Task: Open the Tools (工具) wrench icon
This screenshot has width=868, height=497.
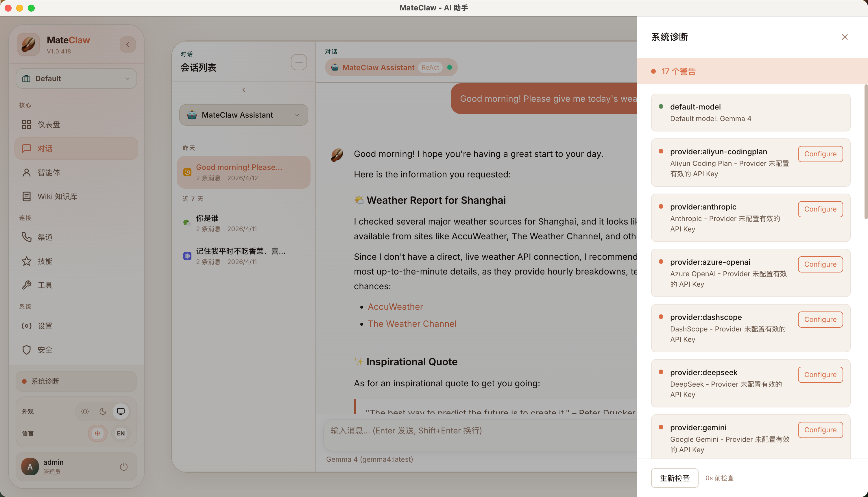Action: point(27,285)
